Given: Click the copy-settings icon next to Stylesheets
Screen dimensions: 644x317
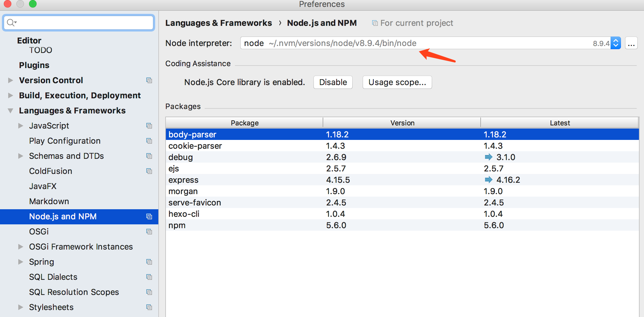Looking at the screenshot, I should tap(149, 307).
